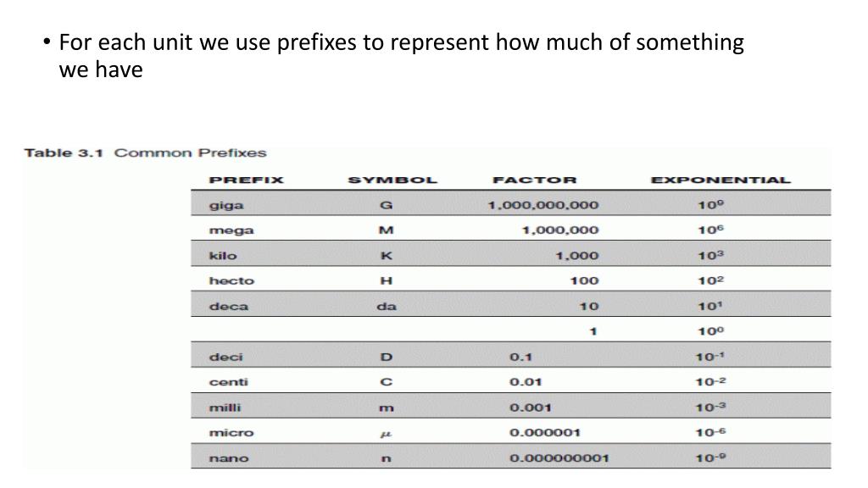The width and height of the screenshot is (868, 488).
Task: Select the EXPONENTIAL column header
Action: point(720,180)
